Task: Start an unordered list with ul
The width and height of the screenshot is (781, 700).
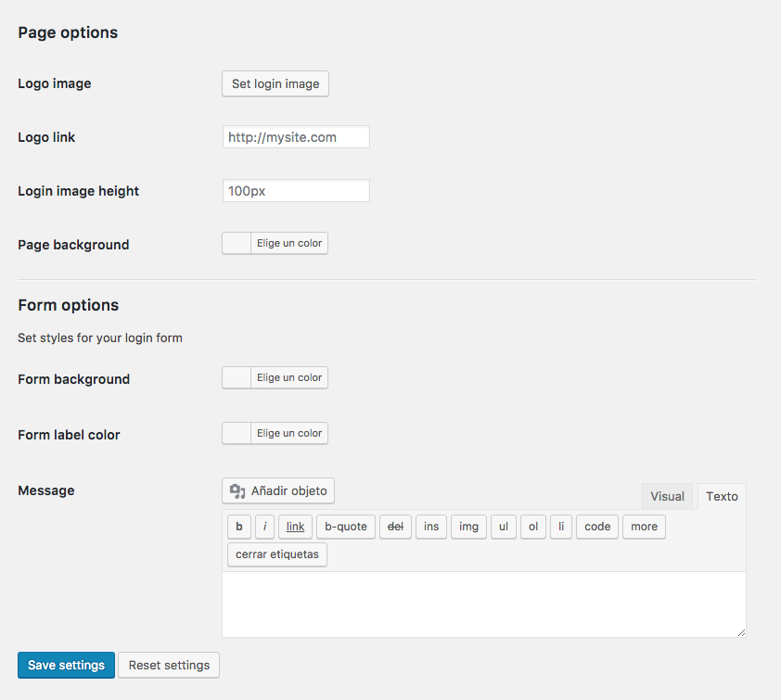Action: pyautogui.click(x=503, y=527)
